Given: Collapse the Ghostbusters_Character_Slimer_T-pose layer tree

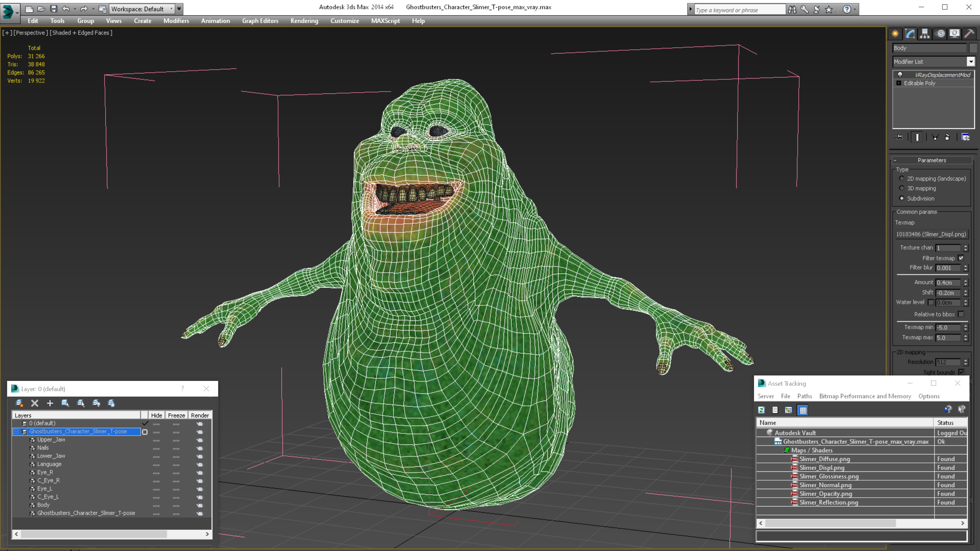Looking at the screenshot, I should [x=16, y=432].
